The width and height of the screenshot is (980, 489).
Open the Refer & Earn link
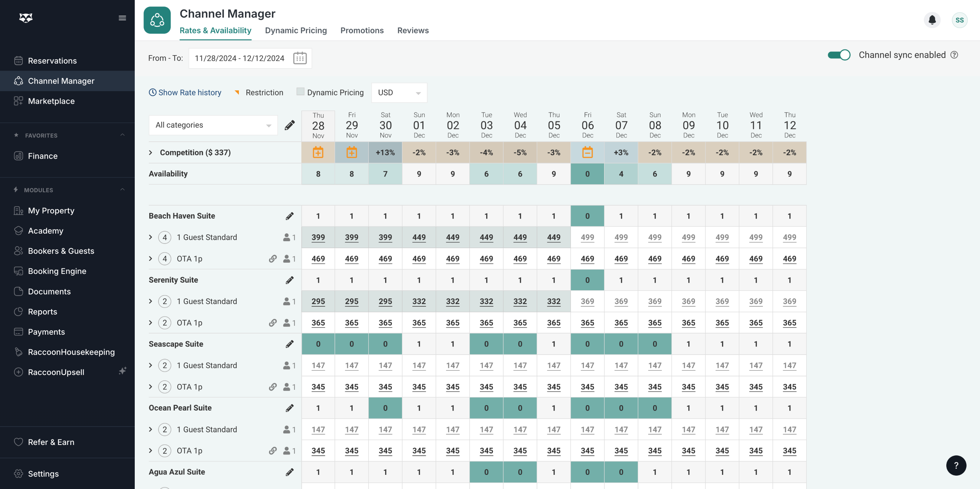(51, 442)
